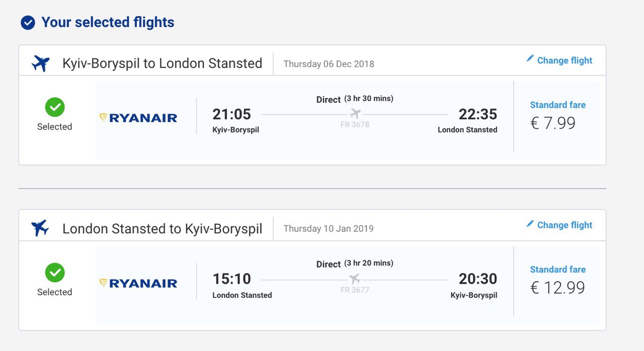Click the Ryanair logo on the outbound flight

[138, 118]
